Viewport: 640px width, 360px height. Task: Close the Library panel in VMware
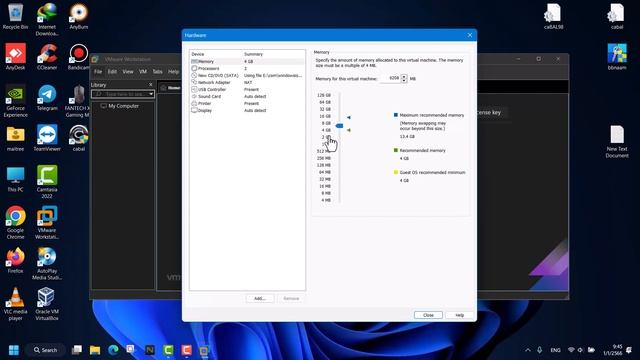(151, 84)
